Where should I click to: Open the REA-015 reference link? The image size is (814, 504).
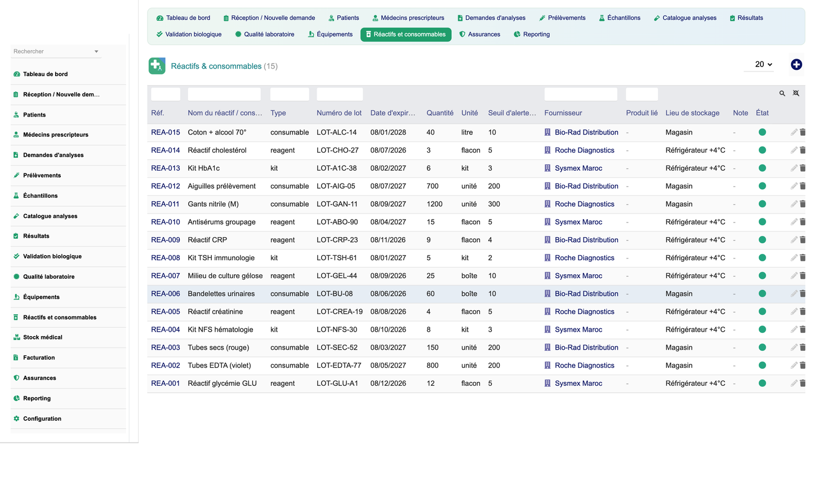pyautogui.click(x=166, y=132)
